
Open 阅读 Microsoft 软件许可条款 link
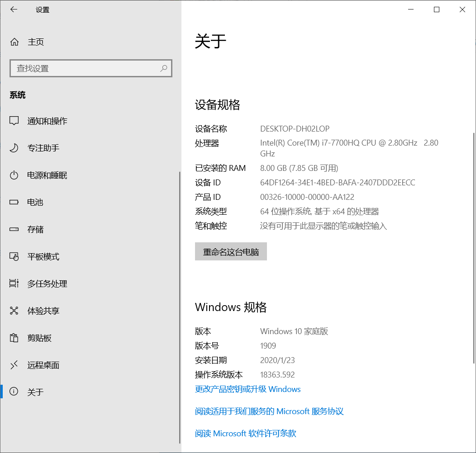(x=245, y=433)
